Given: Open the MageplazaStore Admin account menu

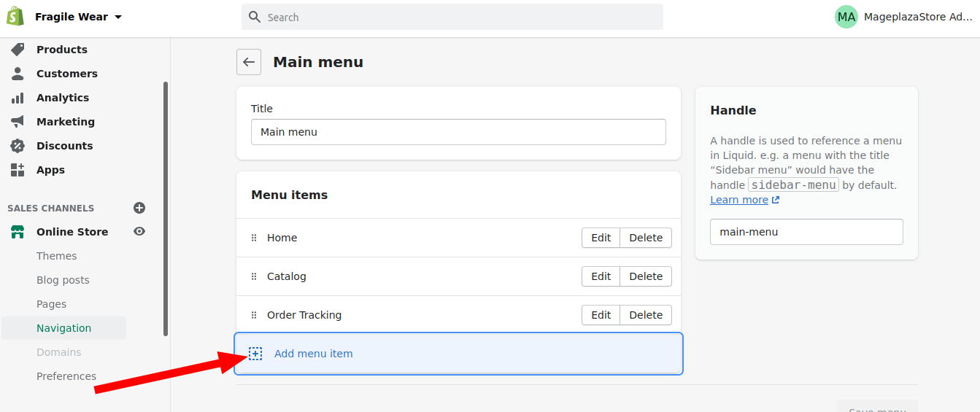Looking at the screenshot, I should 903,17.
